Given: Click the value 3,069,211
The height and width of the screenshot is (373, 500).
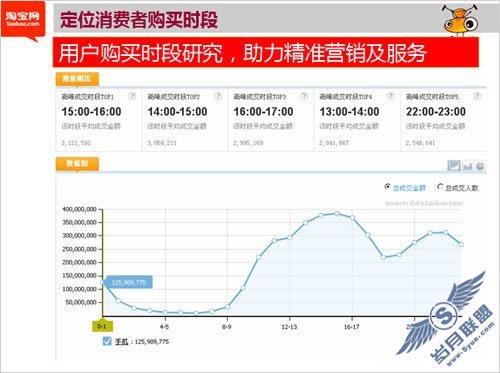Looking at the screenshot, I should point(162,143).
